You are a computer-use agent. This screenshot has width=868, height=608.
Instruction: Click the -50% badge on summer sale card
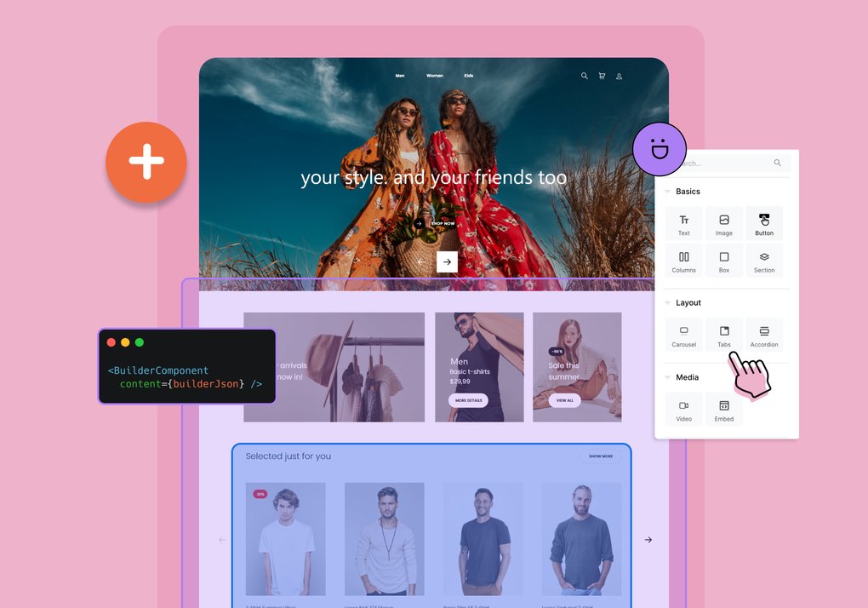557,351
